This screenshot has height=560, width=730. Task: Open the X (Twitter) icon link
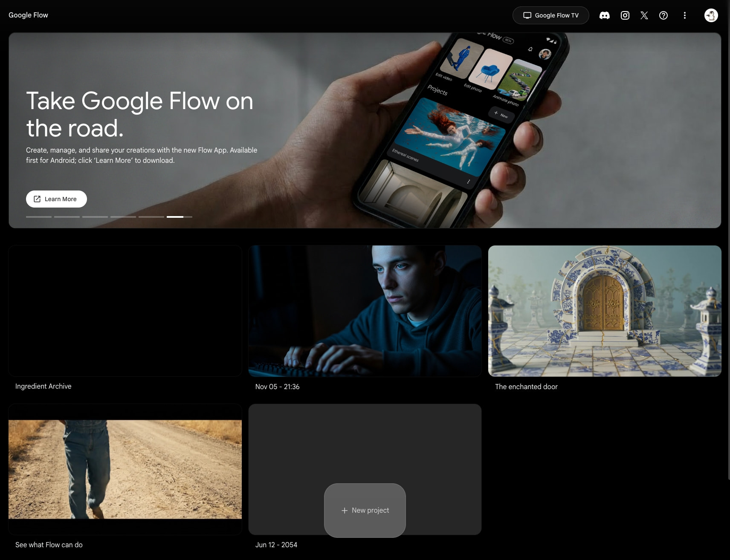644,15
